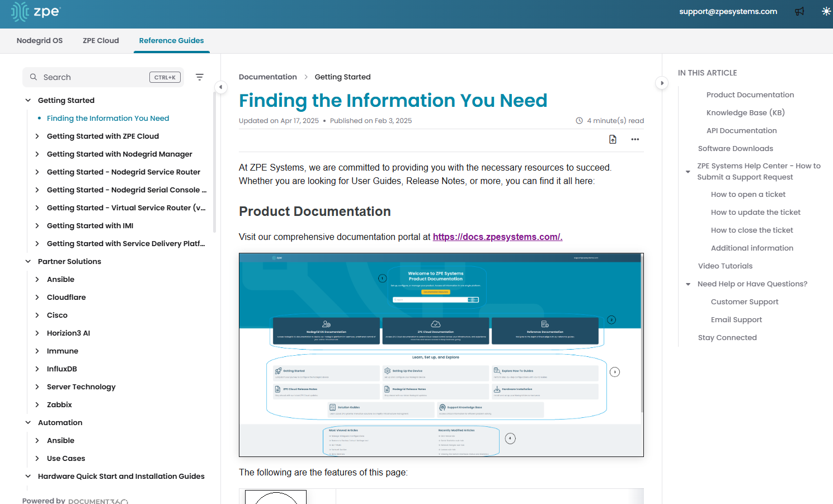Open the Nodegrid OS tab

40,41
